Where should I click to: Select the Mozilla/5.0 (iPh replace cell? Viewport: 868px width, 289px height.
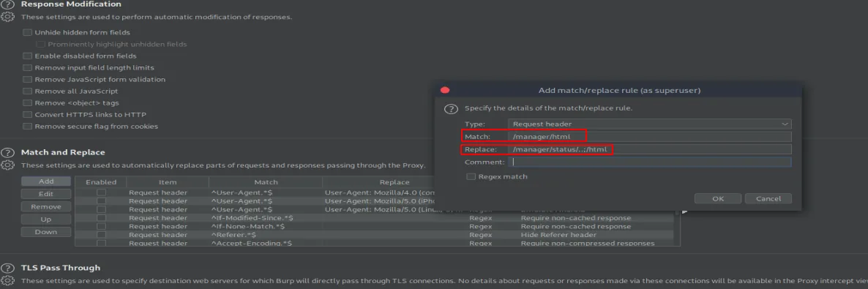coord(378,201)
